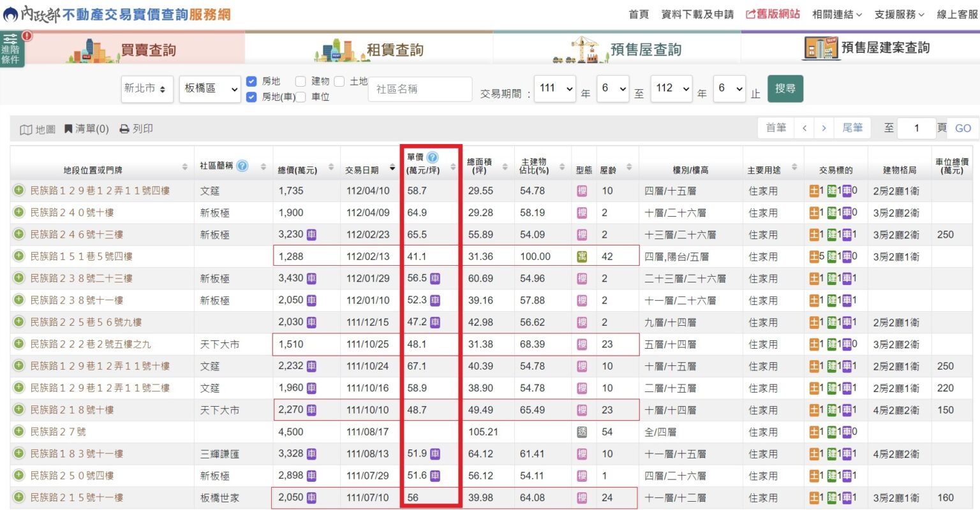
Task: Sort by 總面積(坪) column arrows
Action: [x=505, y=167]
